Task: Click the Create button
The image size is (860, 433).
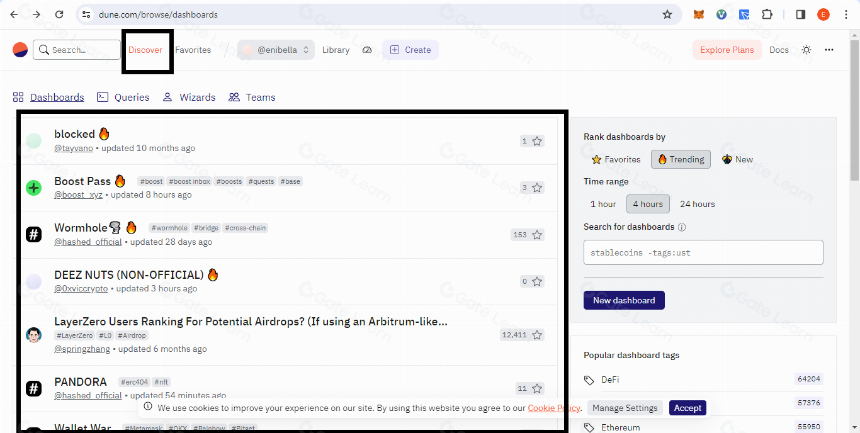Action: tap(410, 50)
